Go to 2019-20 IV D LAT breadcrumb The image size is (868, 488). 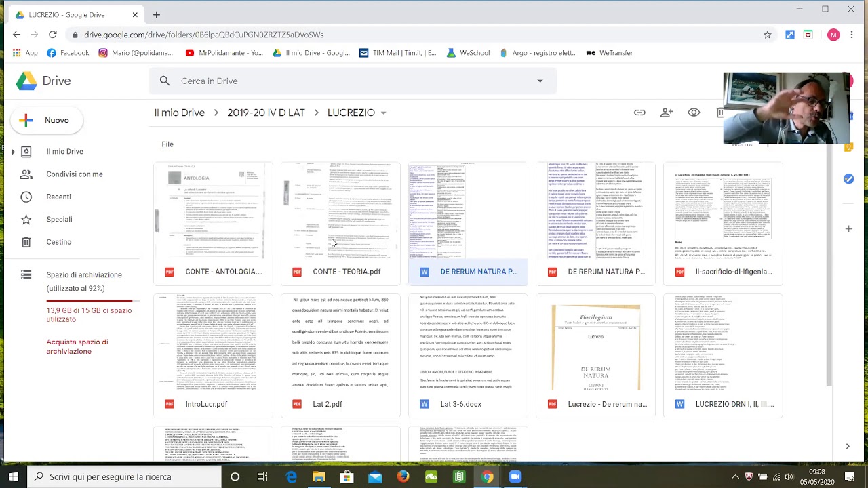(x=266, y=113)
